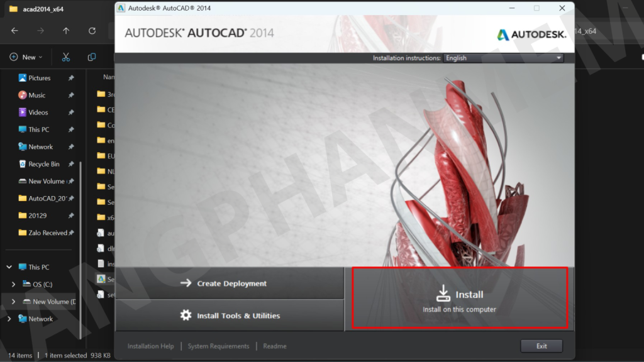Select the Music folder icon

(23, 95)
